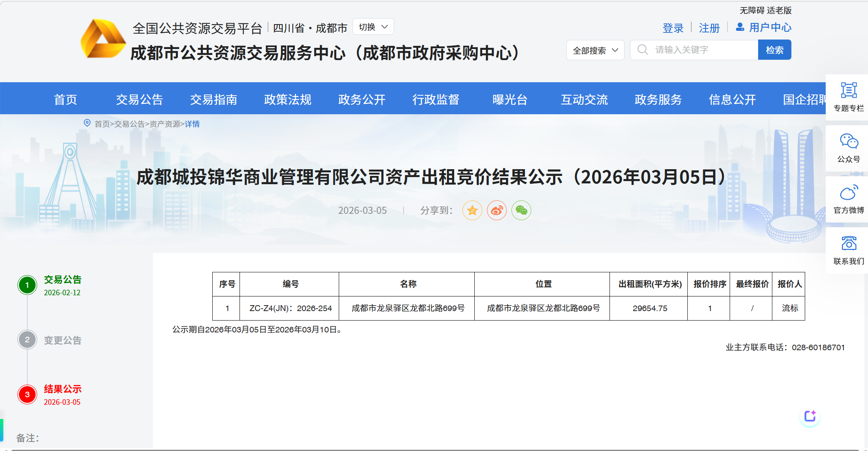868x451 pixels.
Task: Open the 专题专栏 sidebar icon
Action: tap(849, 91)
